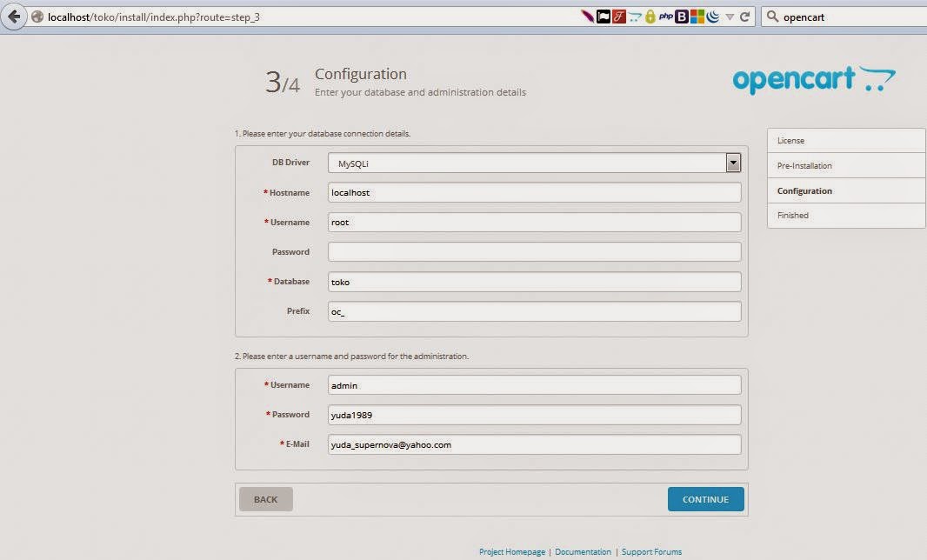Click the search magnifier icon

(772, 17)
